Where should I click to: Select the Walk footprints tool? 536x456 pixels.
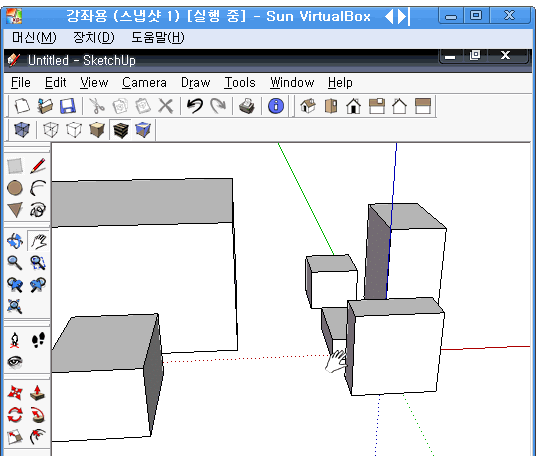[x=38, y=340]
